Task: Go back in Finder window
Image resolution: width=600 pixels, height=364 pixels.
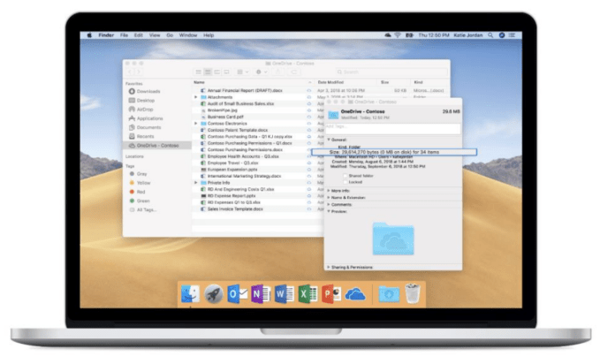Action: pyautogui.click(x=130, y=72)
